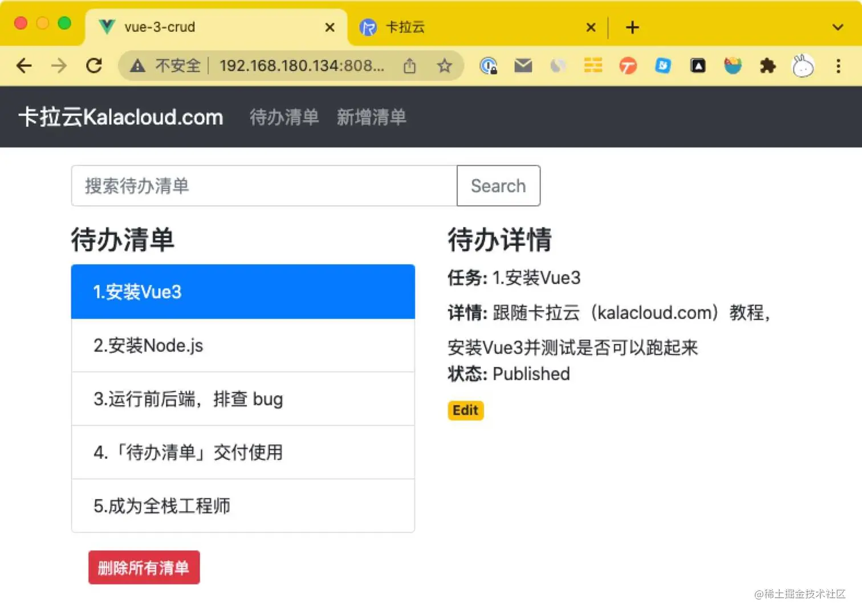Switch to the vue-3-crud tab
862x616 pixels.
coord(217,27)
